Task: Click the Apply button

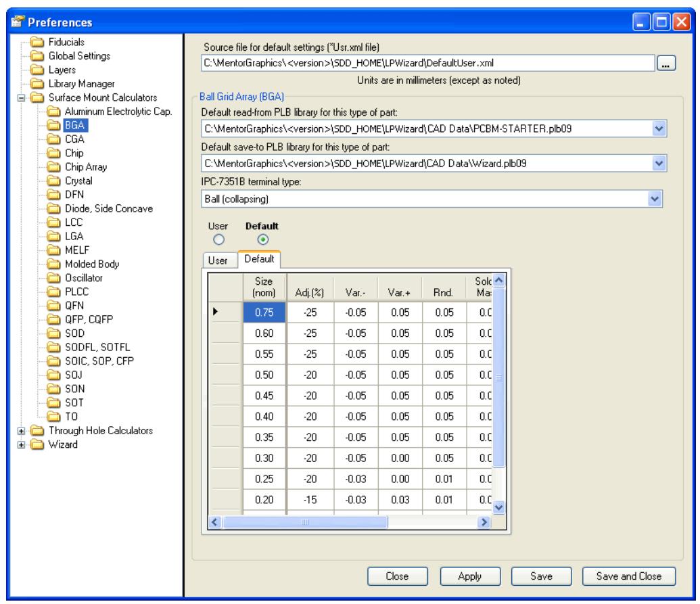Action: click(470, 576)
